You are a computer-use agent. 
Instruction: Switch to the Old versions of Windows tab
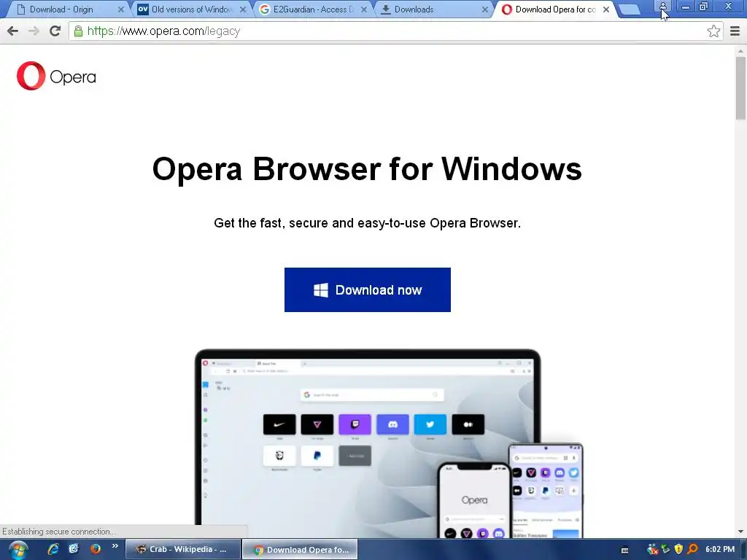[192, 9]
